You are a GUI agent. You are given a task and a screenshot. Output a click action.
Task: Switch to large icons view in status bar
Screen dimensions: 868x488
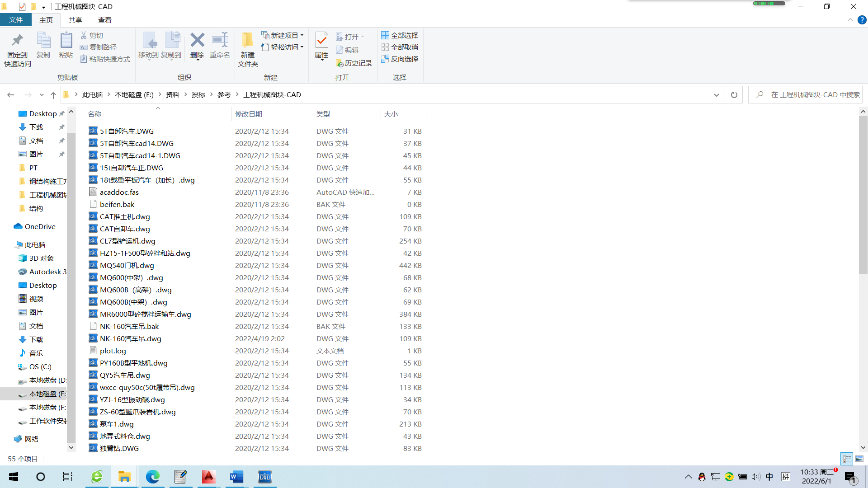pos(859,459)
